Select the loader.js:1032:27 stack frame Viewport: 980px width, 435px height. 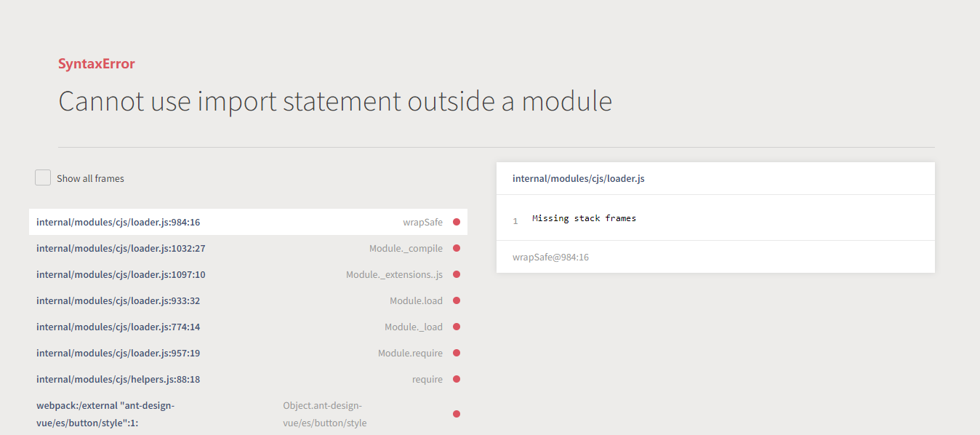click(x=121, y=248)
